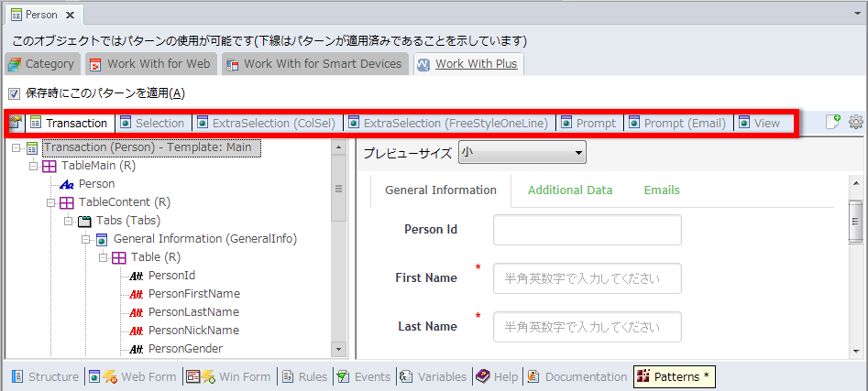Viewport: 868px width, 391px height.
Task: Click the Help book icon in bottom bar
Action: point(482,376)
